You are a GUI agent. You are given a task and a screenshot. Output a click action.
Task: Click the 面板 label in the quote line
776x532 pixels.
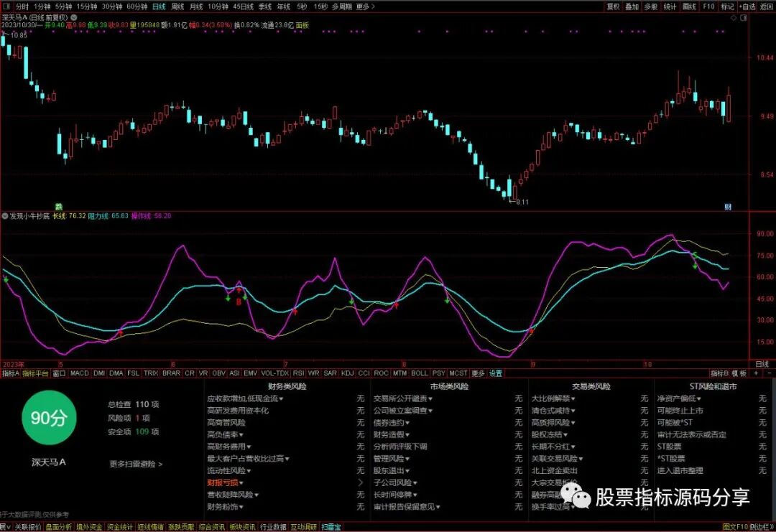(x=302, y=25)
